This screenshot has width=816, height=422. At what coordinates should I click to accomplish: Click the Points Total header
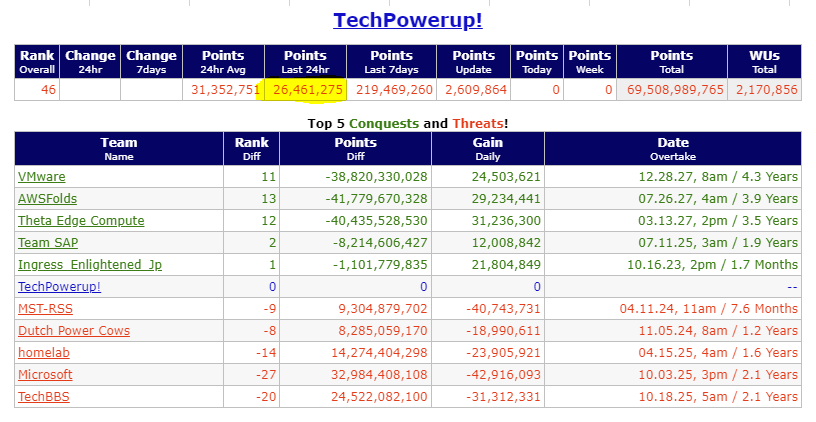(672, 62)
